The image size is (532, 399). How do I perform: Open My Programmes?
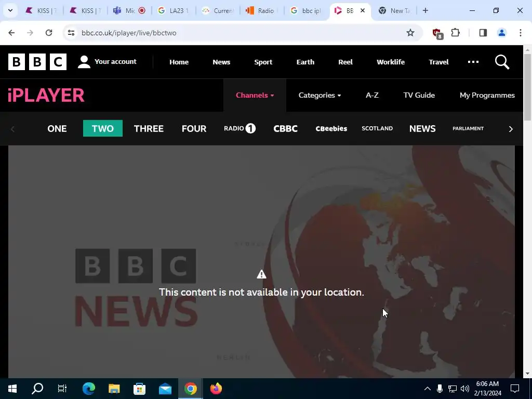click(x=487, y=96)
